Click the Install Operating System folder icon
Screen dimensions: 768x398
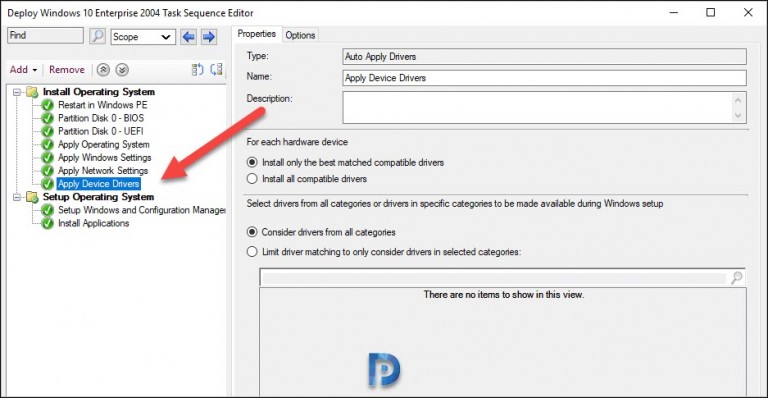(x=32, y=92)
